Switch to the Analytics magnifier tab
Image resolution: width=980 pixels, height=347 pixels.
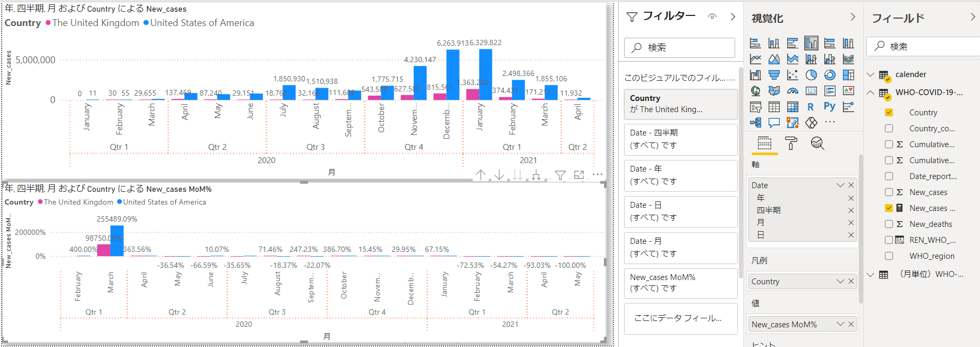[817, 143]
